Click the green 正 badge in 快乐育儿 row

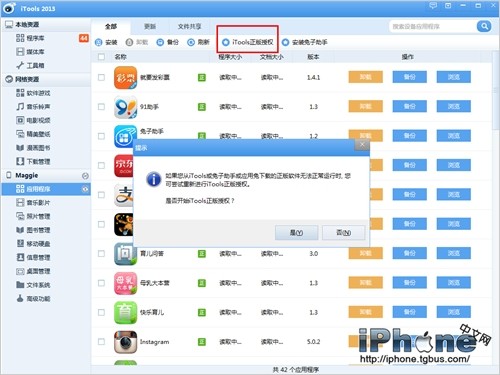click(202, 312)
